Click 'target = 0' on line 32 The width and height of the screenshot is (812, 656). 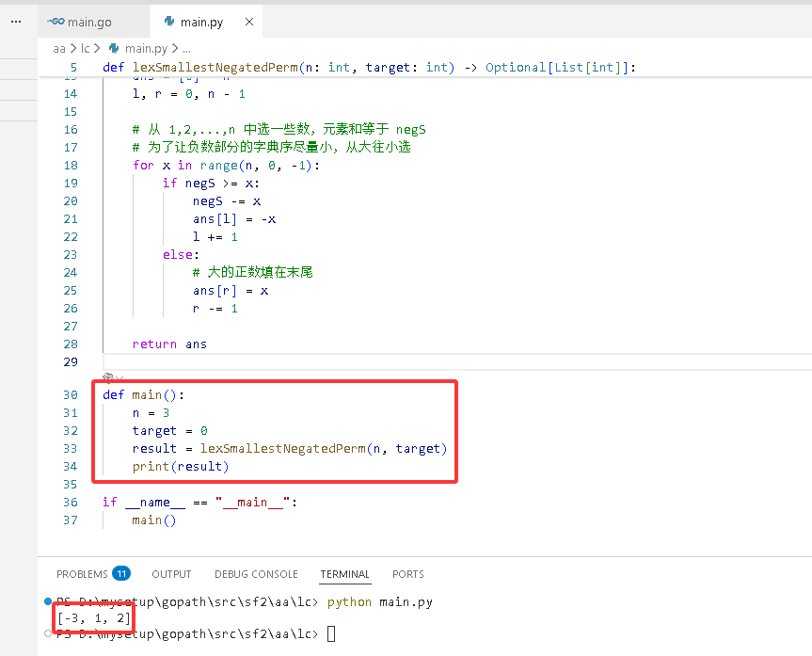pyautogui.click(x=170, y=431)
